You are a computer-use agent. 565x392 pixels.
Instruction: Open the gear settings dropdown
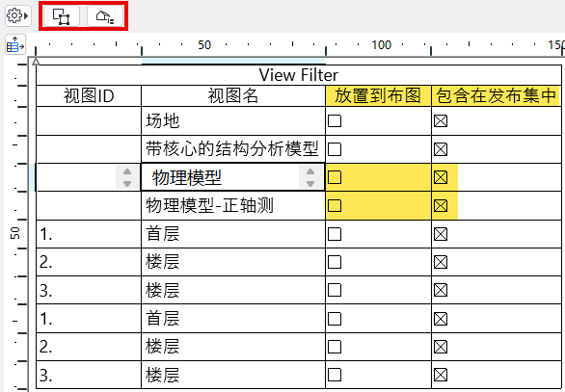(17, 15)
